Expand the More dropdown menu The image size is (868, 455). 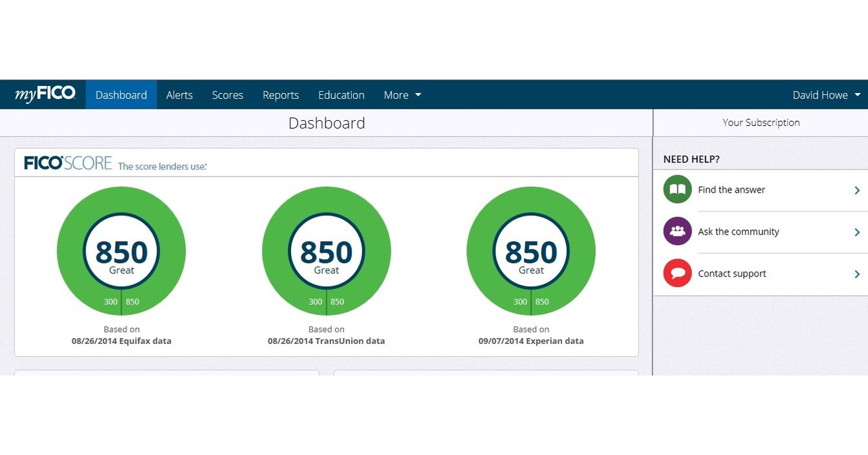pyautogui.click(x=402, y=95)
